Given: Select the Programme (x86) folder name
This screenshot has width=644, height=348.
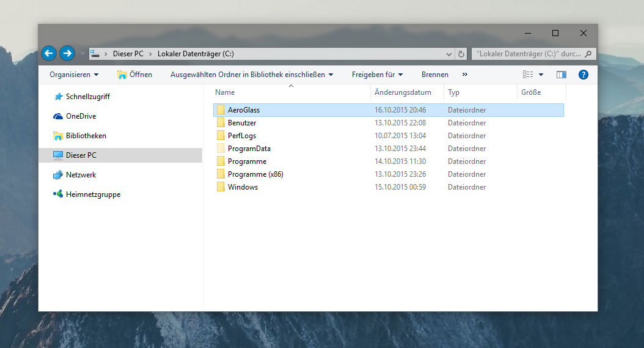Looking at the screenshot, I should pos(255,174).
